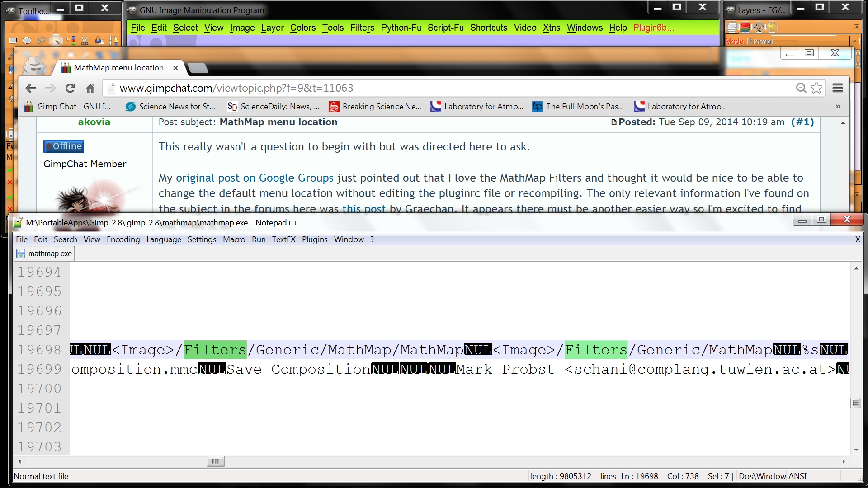Click the Notepad++ vertical scrollbar thumb

click(x=856, y=403)
